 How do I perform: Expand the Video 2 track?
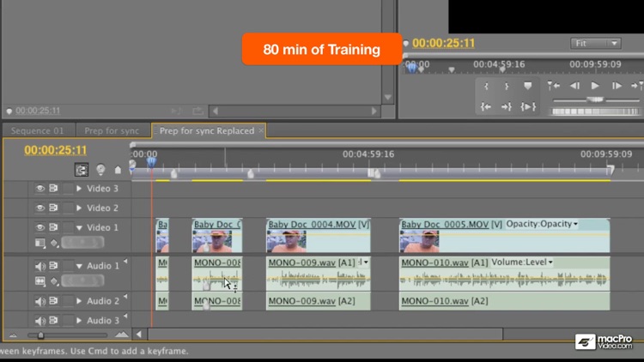tap(79, 208)
